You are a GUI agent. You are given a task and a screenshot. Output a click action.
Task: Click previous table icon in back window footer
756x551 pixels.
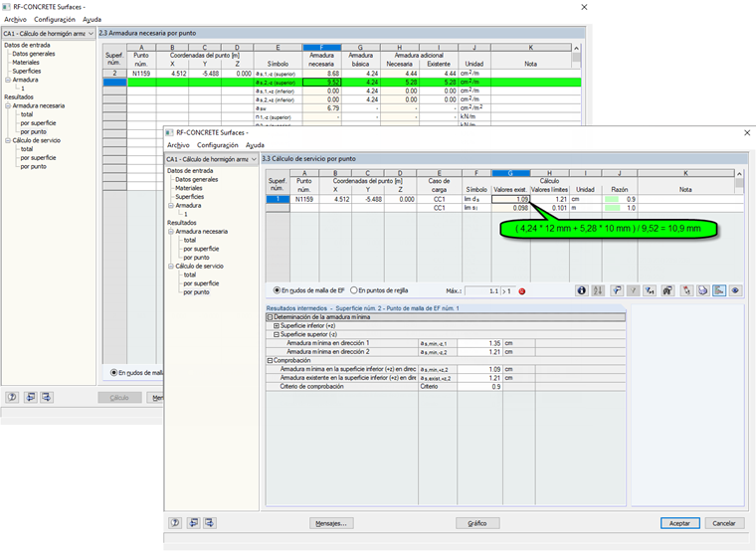31,397
